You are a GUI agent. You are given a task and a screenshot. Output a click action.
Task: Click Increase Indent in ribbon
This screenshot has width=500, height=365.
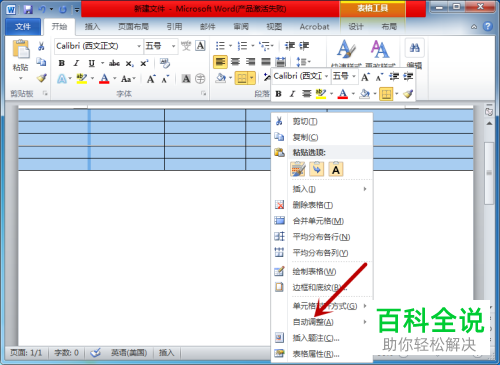coord(304,46)
